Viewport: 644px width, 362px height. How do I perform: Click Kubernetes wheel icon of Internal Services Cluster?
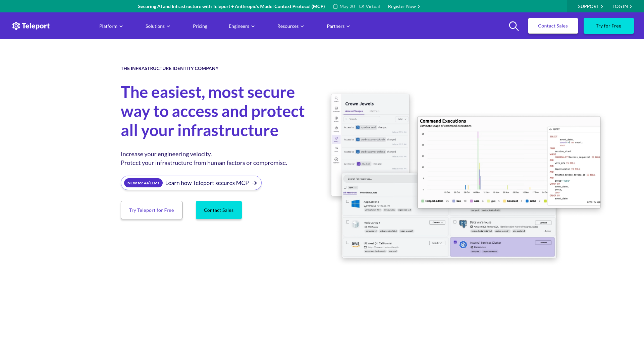click(463, 245)
